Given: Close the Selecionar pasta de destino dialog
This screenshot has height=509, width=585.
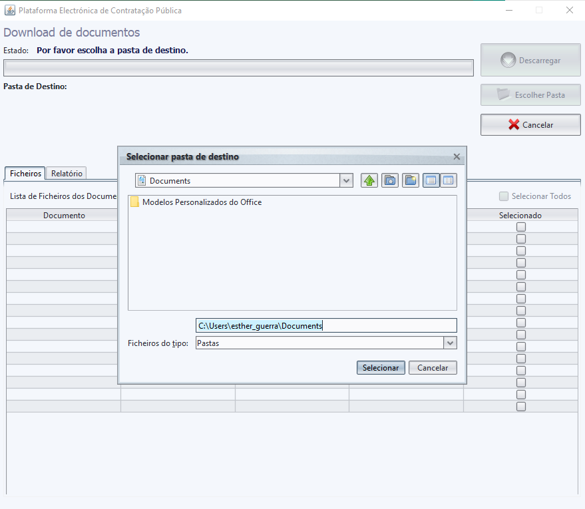Looking at the screenshot, I should pyautogui.click(x=457, y=157).
